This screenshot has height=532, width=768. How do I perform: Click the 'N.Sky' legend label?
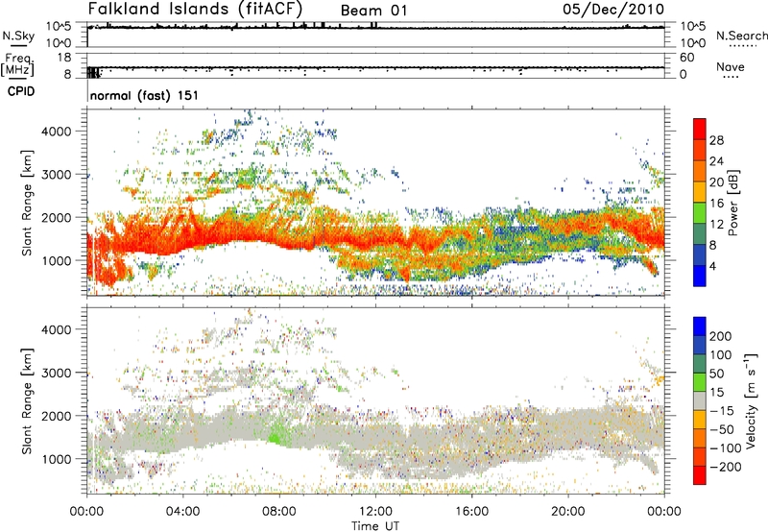[18, 36]
